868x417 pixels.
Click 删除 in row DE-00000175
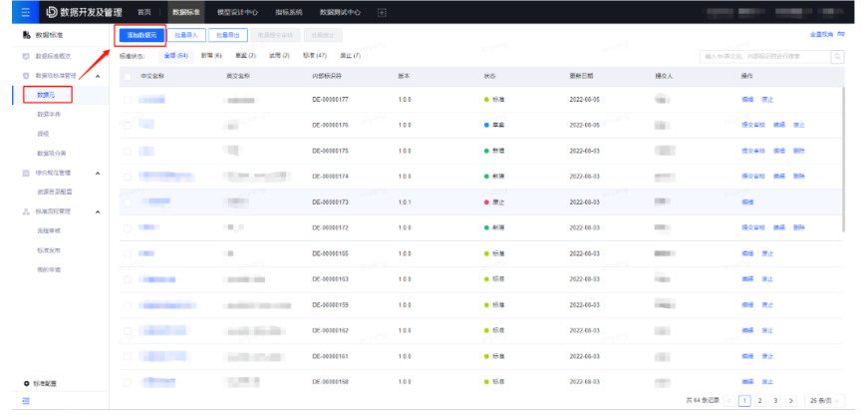tap(799, 151)
